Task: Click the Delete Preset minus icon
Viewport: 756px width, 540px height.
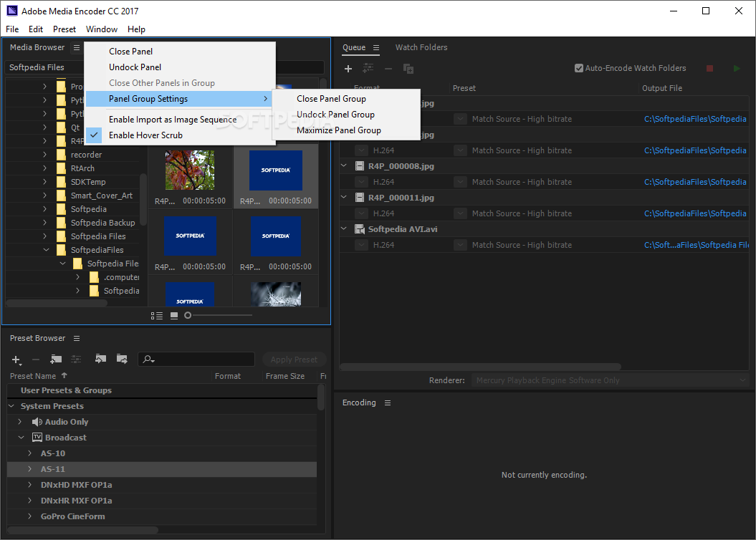Action: tap(36, 360)
